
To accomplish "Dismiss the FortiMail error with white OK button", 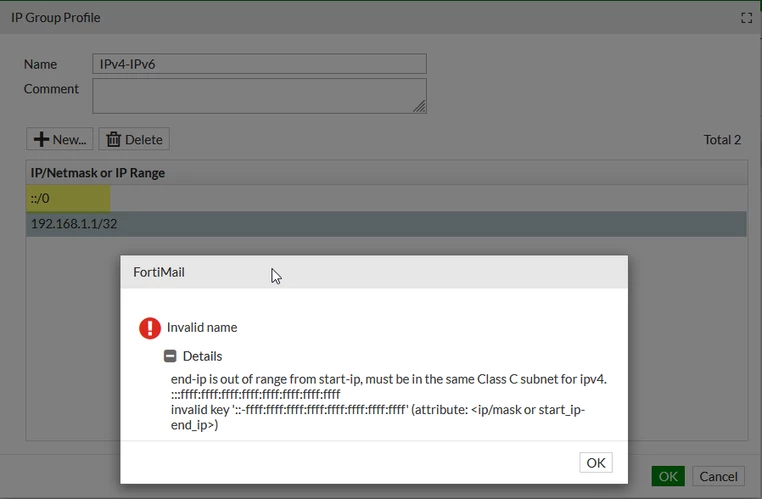I will click(x=596, y=463).
